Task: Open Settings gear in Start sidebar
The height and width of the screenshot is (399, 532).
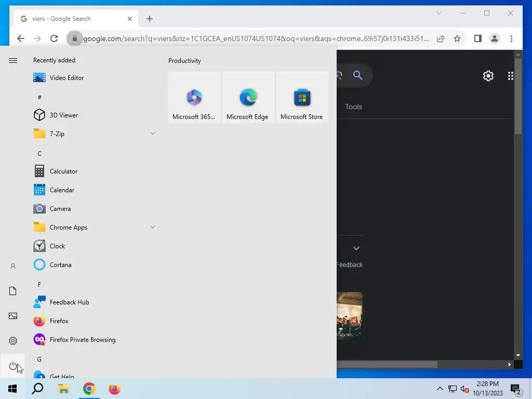Action: [x=13, y=341]
